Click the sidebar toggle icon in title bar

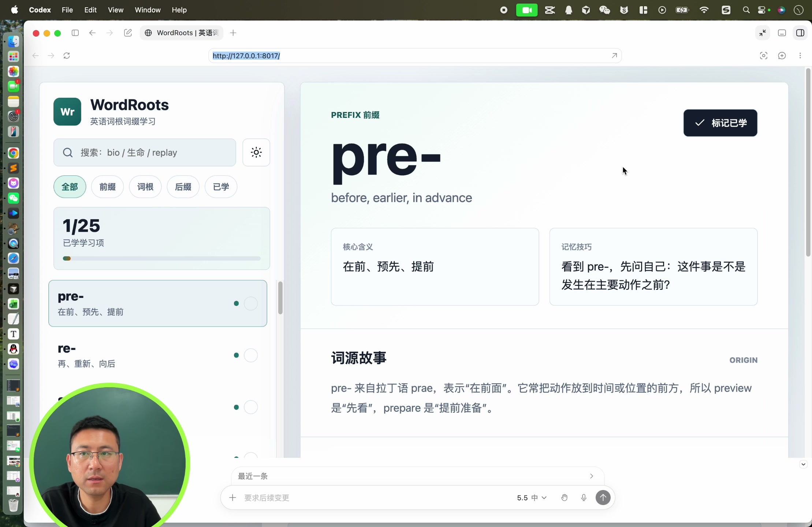75,33
